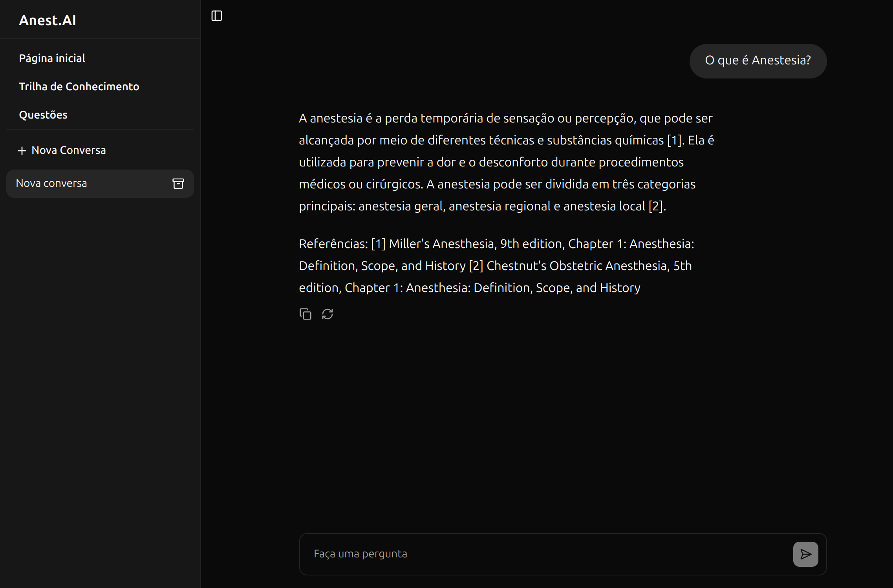
Task: Select the copy icon below the references
Action: click(x=306, y=314)
